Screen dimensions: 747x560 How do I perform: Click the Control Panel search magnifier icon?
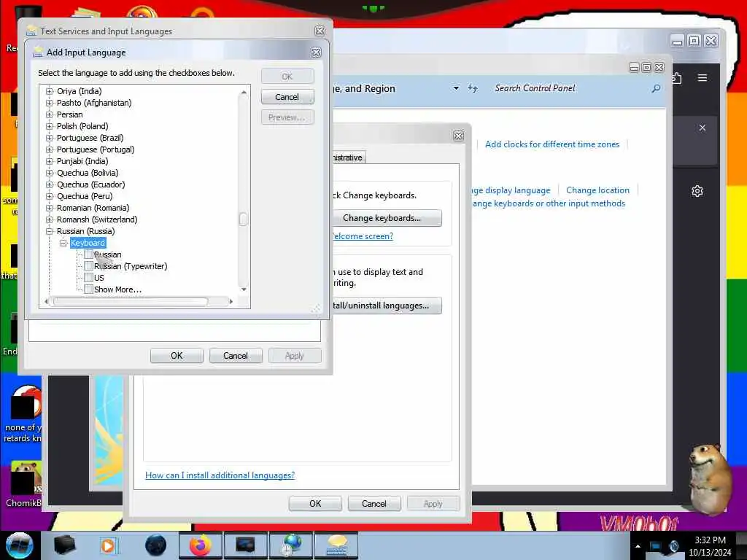click(656, 88)
